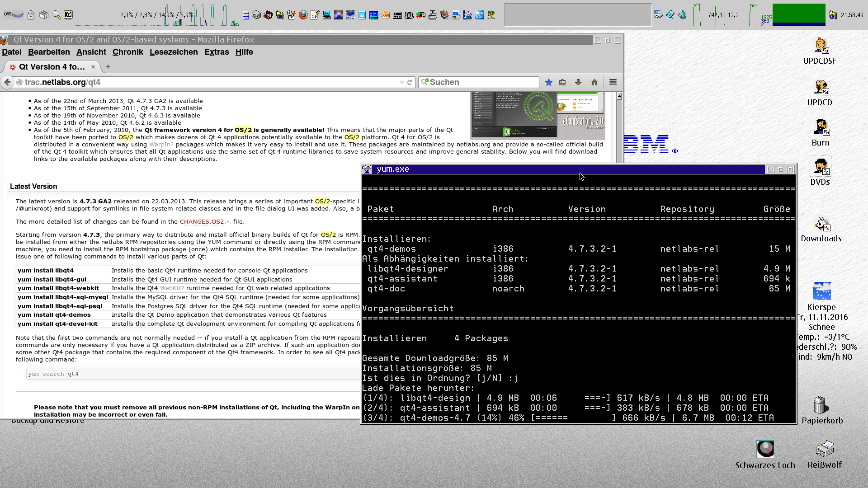This screenshot has width=868, height=488.
Task: Open Firefox downloads arrow icon
Action: [578, 82]
